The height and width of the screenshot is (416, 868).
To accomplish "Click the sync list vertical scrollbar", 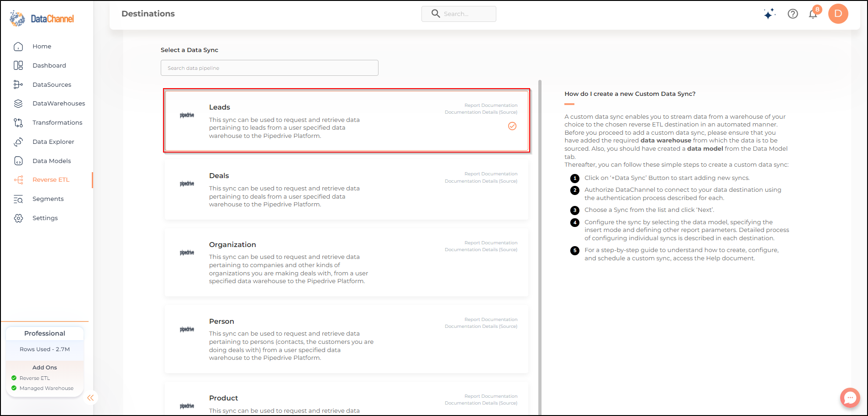I will click(540, 247).
